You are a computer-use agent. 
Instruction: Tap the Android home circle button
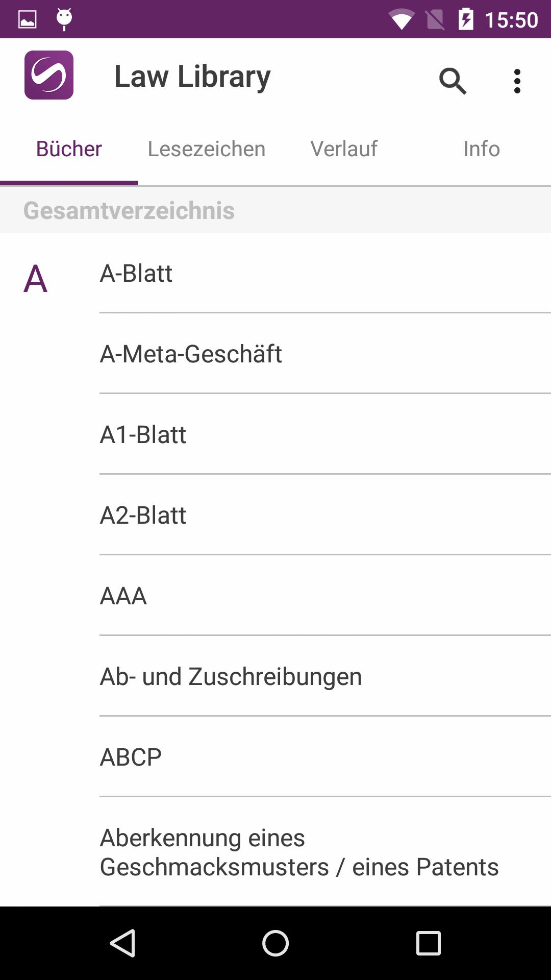[275, 943]
